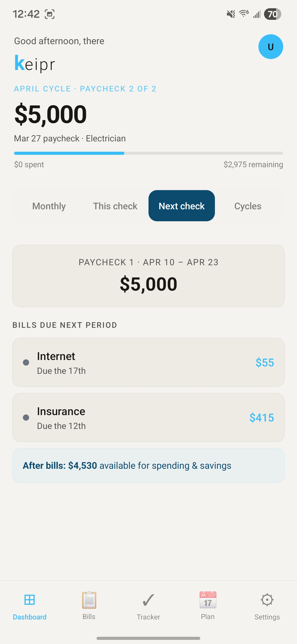Open the Insurance bill entry
297x644 pixels.
pos(148,418)
